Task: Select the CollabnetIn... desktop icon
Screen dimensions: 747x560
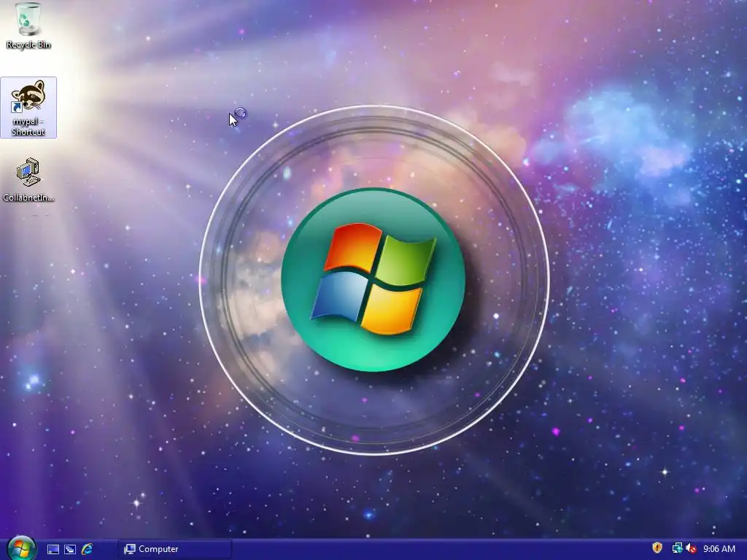Action: click(28, 180)
